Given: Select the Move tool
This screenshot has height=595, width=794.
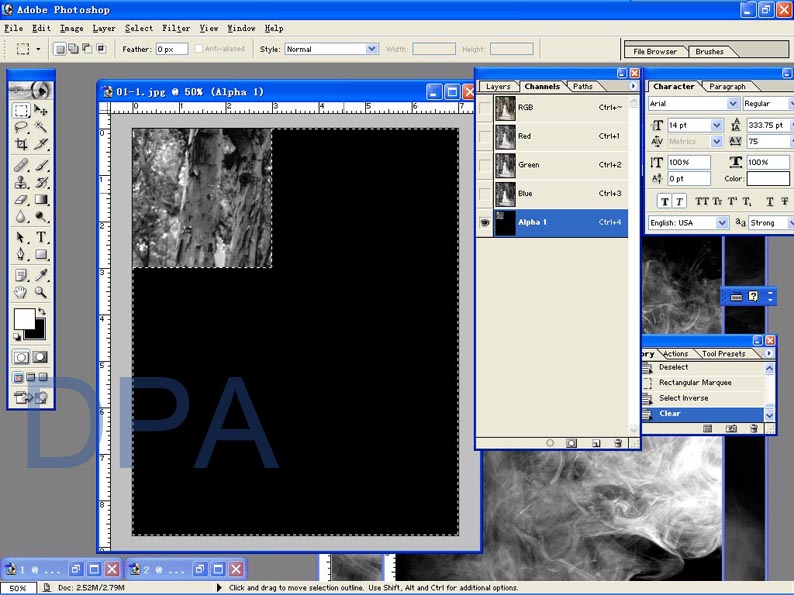Looking at the screenshot, I should tap(41, 110).
